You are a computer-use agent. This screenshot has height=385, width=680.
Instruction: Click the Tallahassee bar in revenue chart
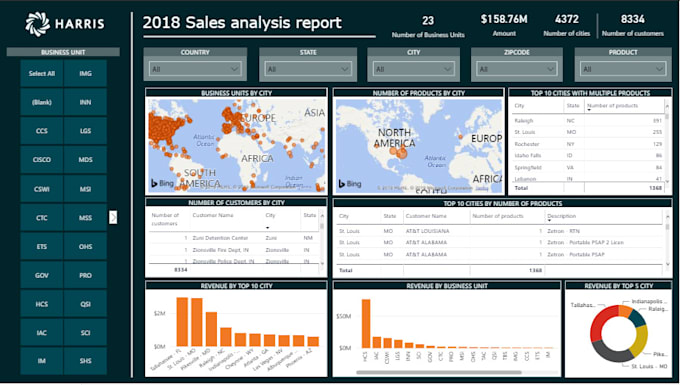(182, 322)
